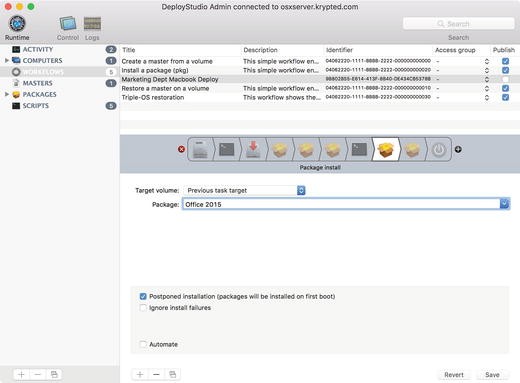Sort by the Access group column header
This screenshot has width=520, height=383.
click(462, 50)
